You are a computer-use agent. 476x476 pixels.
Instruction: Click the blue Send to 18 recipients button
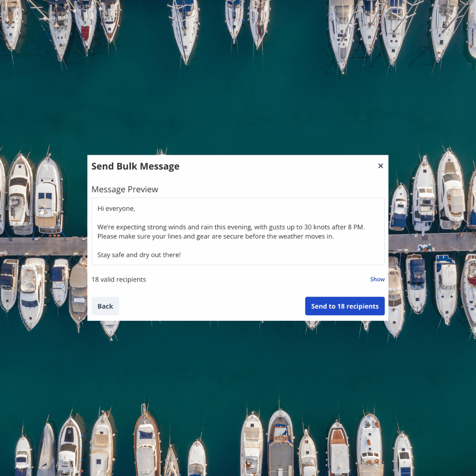[x=344, y=306]
